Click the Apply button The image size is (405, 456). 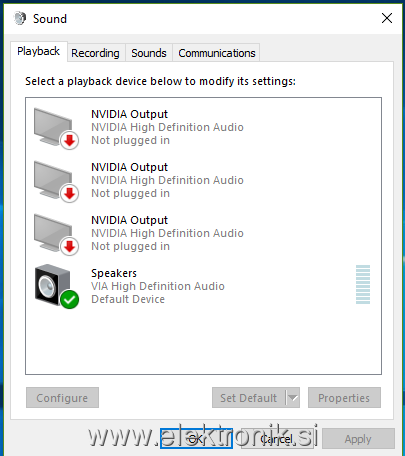coord(358,439)
